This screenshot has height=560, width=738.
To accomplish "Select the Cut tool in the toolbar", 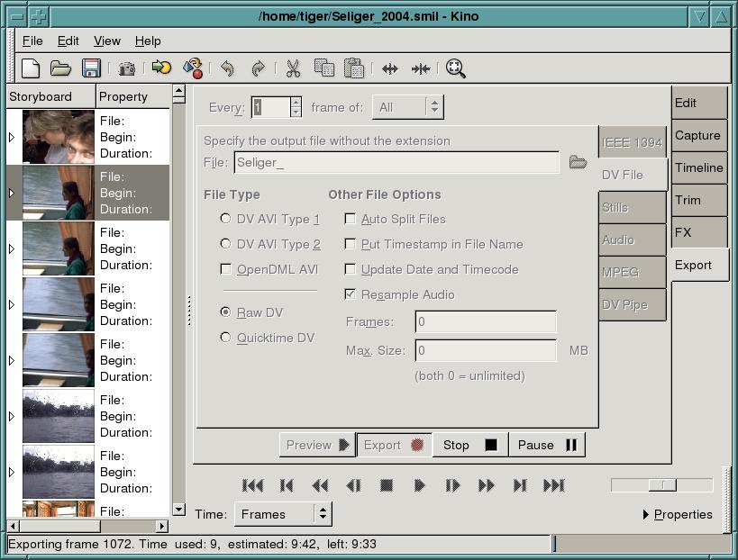I will click(292, 68).
